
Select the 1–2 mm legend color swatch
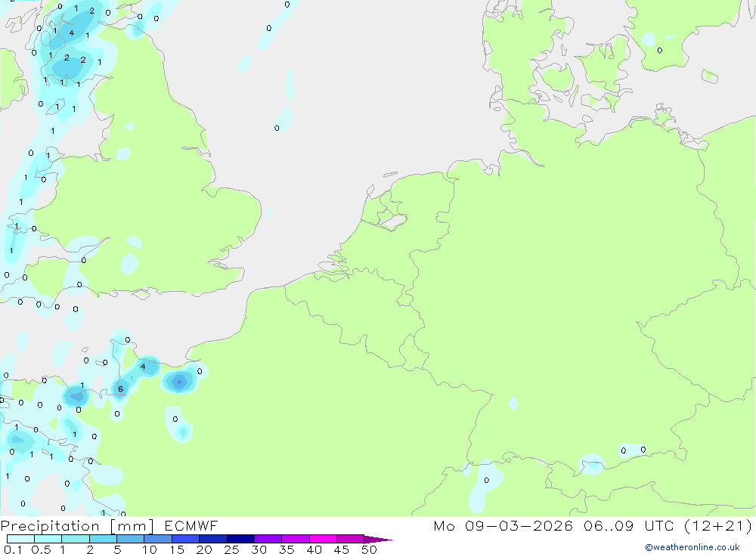75,539
